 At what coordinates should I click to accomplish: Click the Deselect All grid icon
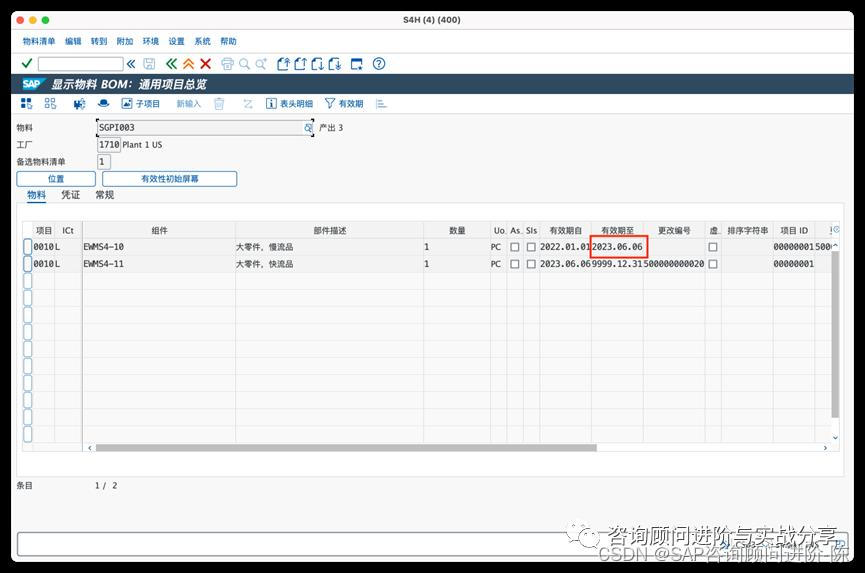click(x=50, y=104)
